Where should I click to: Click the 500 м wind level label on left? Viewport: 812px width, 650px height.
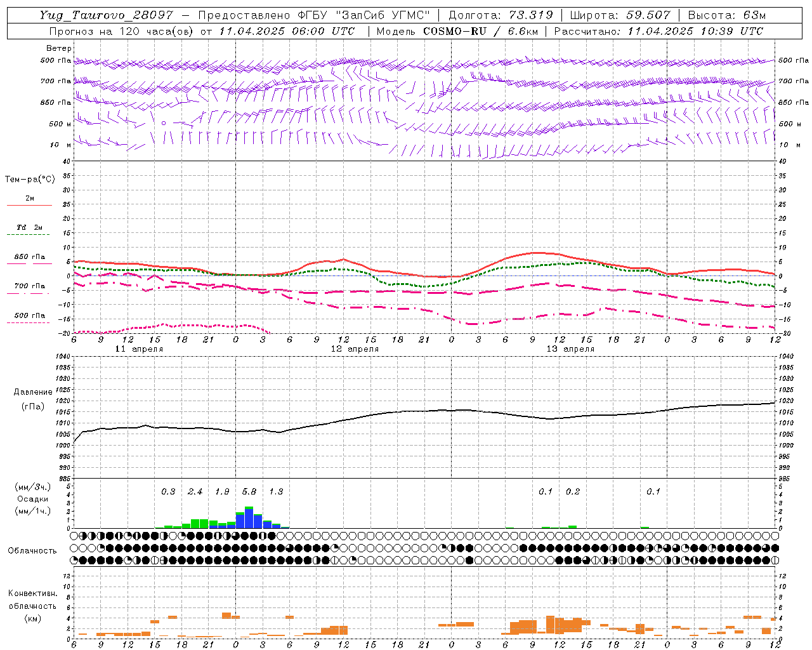coord(60,124)
